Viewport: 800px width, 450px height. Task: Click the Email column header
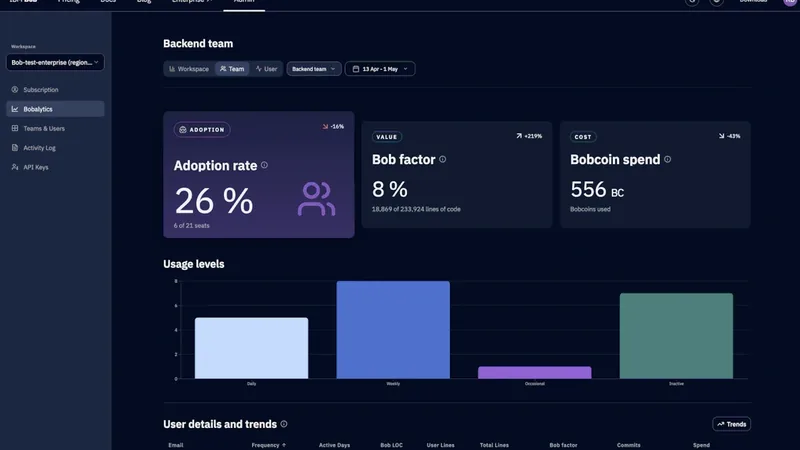[x=176, y=445]
